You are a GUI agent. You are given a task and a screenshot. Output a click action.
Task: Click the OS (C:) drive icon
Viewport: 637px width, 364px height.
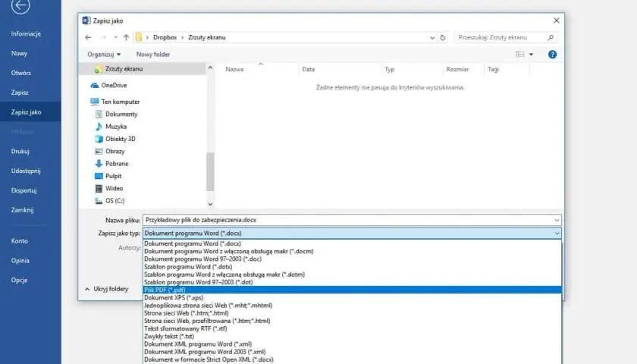pyautogui.click(x=99, y=201)
